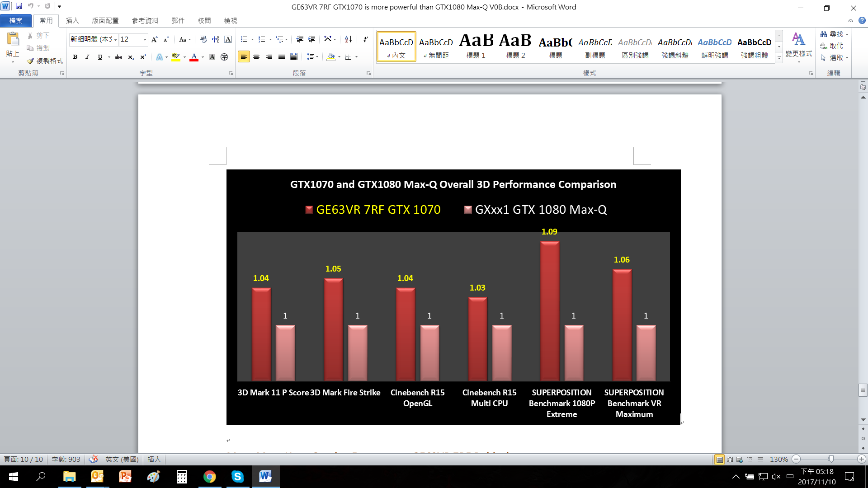Click the red Font Color button
The width and height of the screenshot is (868, 488).
pyautogui.click(x=194, y=57)
